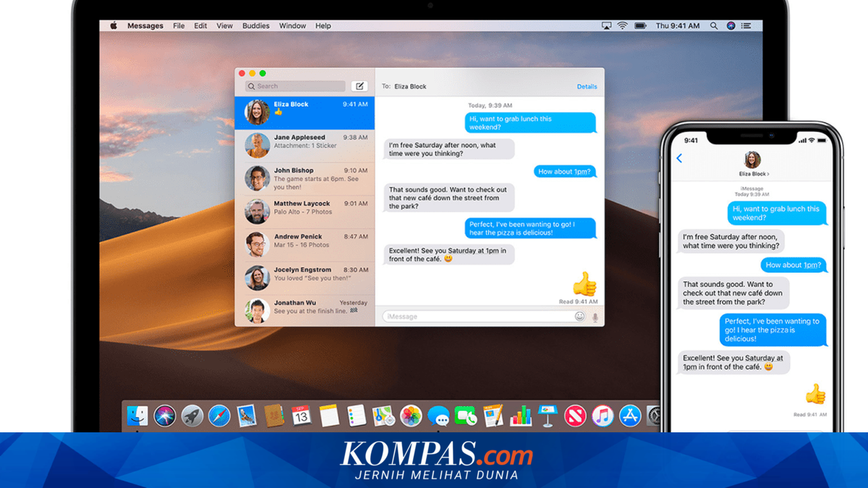Tap the thumbs-up emoji on iPhone chat
868x488 pixels.
tap(815, 394)
